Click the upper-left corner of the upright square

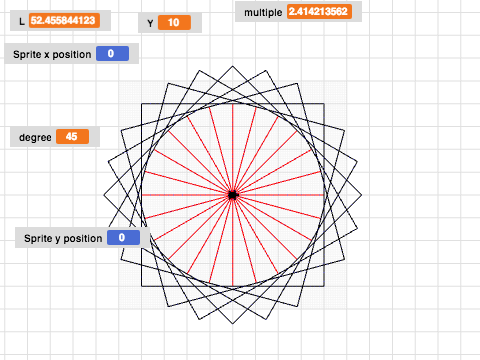tap(142, 104)
